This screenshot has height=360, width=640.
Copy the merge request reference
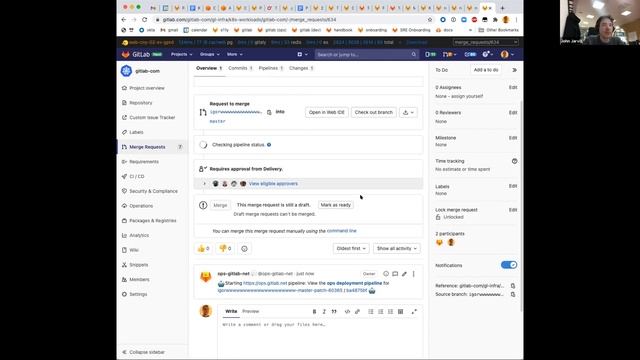click(513, 286)
